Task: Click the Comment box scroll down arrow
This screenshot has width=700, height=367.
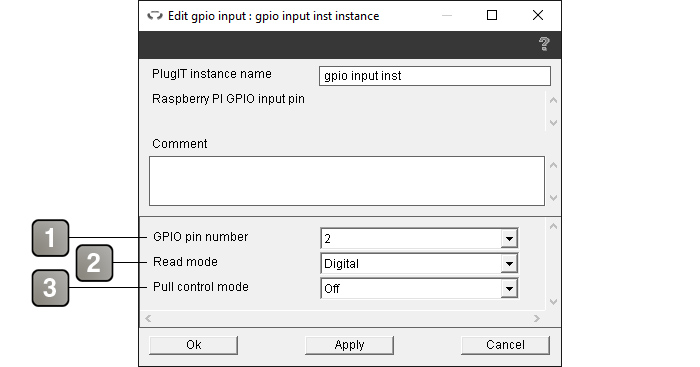Action: point(553,197)
